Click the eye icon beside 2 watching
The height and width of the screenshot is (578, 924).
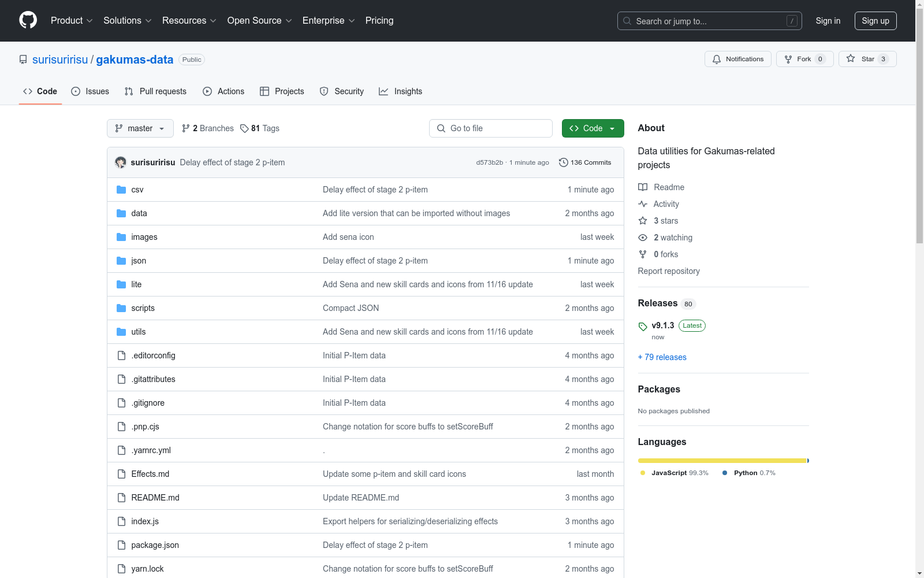(643, 238)
